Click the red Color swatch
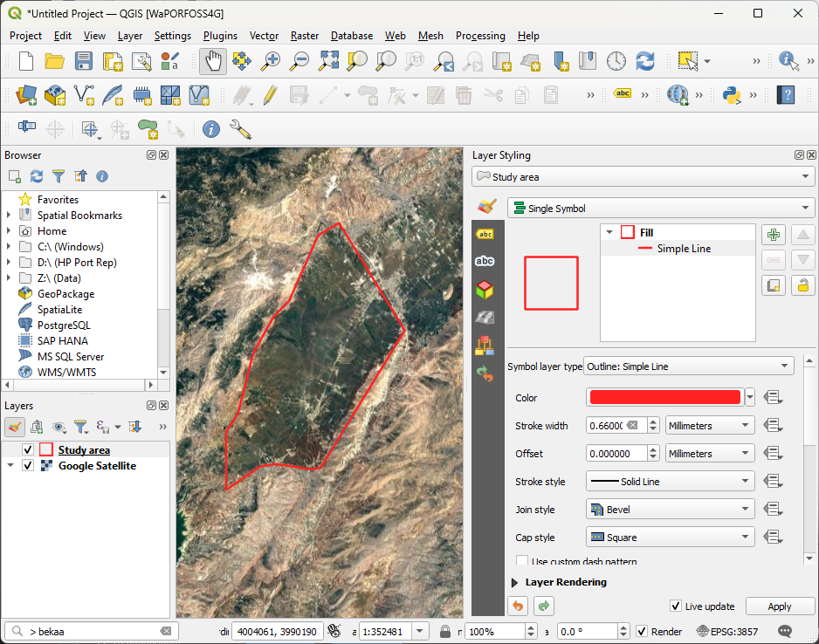This screenshot has width=819, height=644. [x=664, y=398]
